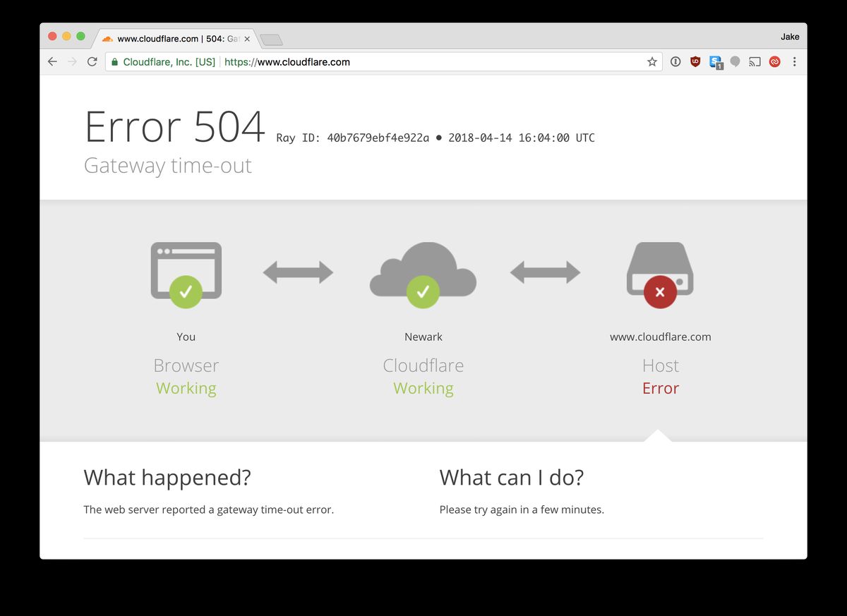Click the gray Hangouts chat bubble extension
The width and height of the screenshot is (847, 616).
point(735,62)
